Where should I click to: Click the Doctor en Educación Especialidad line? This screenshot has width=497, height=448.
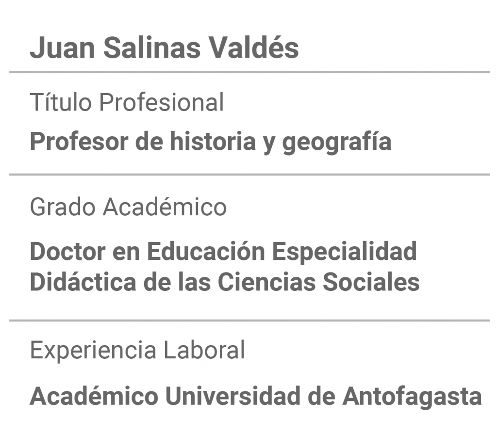[x=223, y=251]
